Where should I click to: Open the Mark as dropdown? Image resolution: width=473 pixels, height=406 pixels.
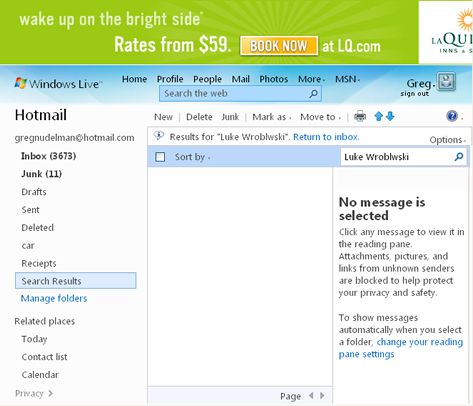(x=272, y=117)
